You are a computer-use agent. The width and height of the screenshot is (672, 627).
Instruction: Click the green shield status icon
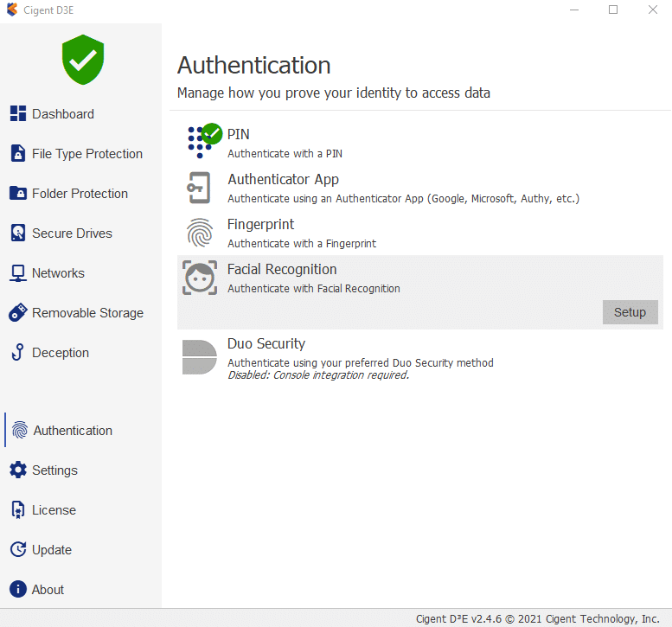tap(83, 60)
